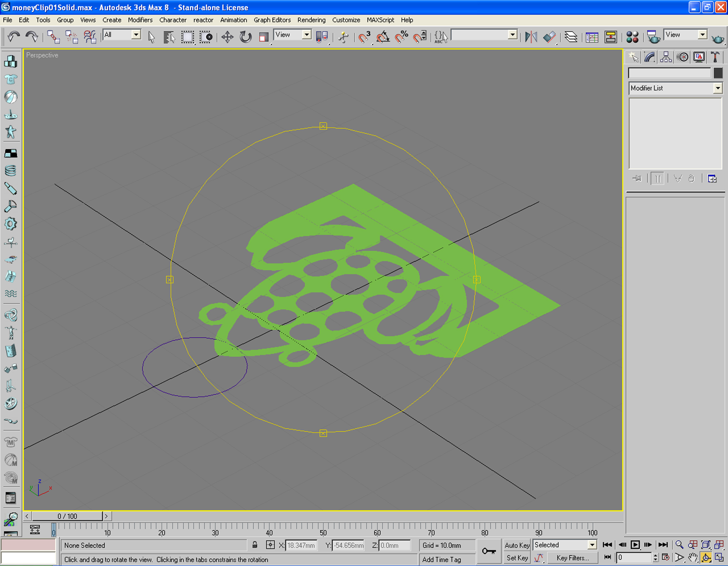Open the Rendering menu
Viewport: 728px width, 566px height.
coord(311,20)
